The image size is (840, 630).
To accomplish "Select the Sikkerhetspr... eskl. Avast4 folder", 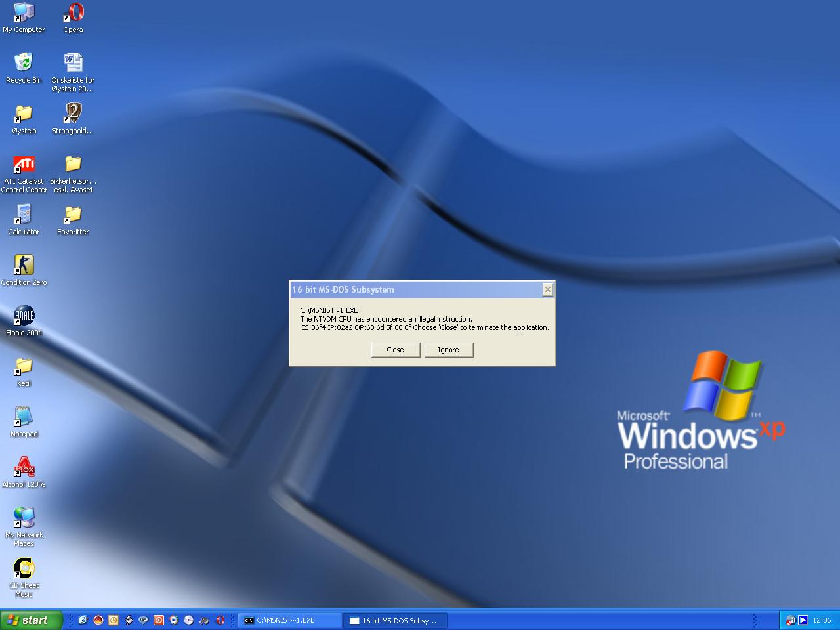I will pos(73,173).
